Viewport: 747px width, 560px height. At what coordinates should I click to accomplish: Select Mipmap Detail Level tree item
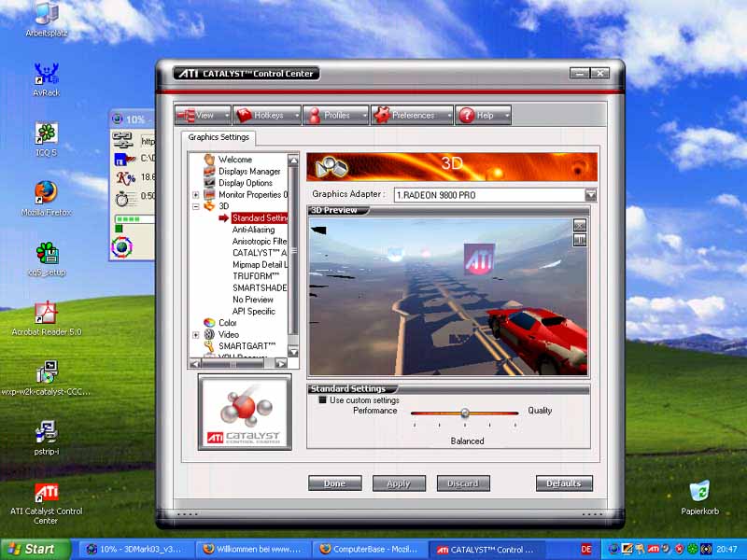[260, 264]
